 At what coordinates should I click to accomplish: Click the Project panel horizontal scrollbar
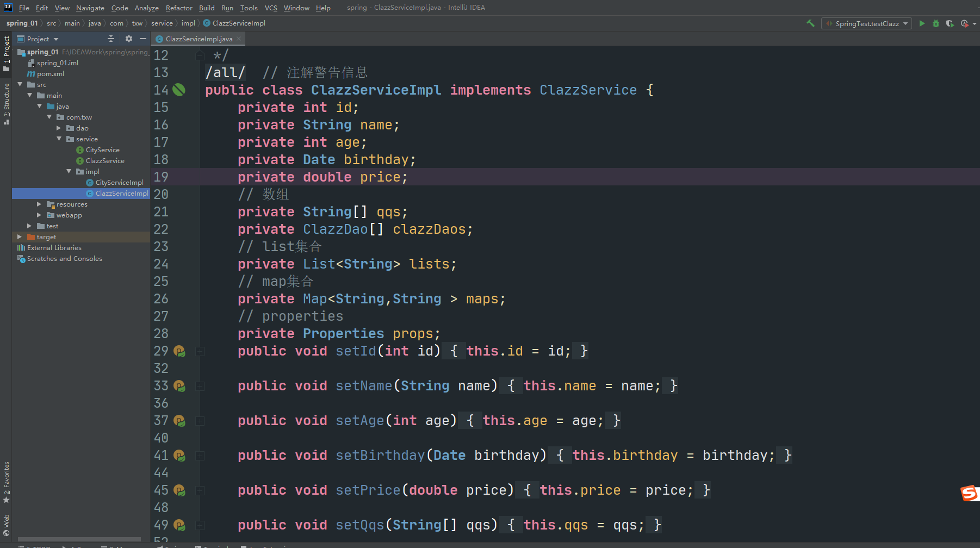[x=79, y=539]
